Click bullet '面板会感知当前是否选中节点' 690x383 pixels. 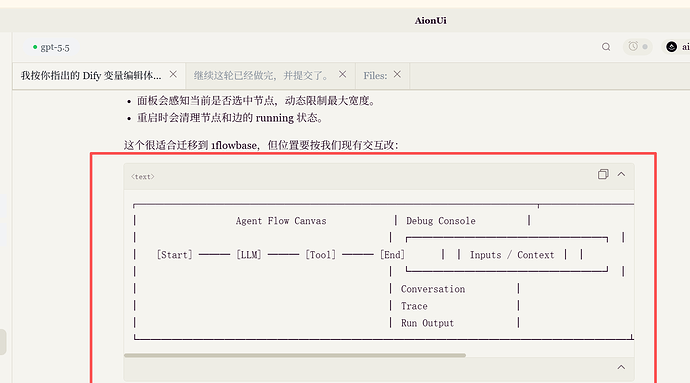(x=256, y=101)
